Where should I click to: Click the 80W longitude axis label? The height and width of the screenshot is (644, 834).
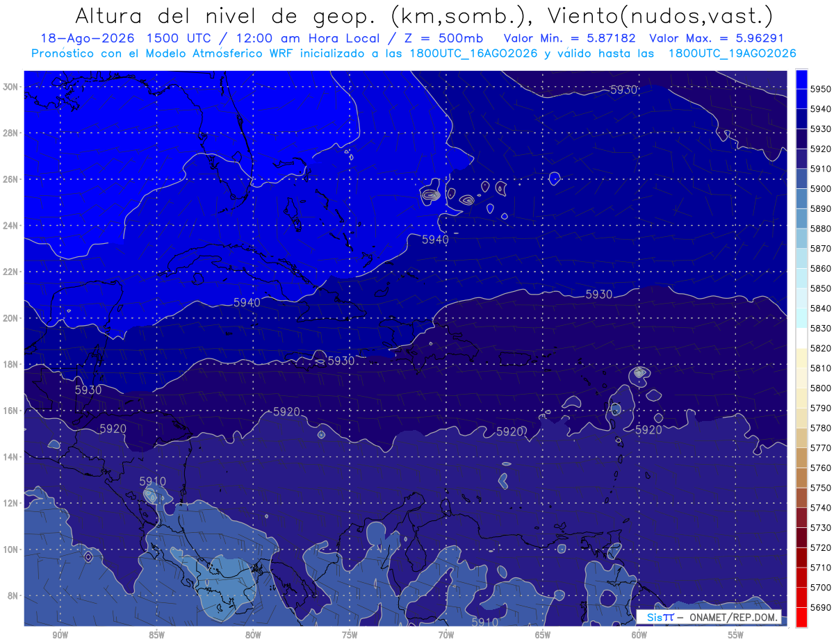(x=253, y=635)
